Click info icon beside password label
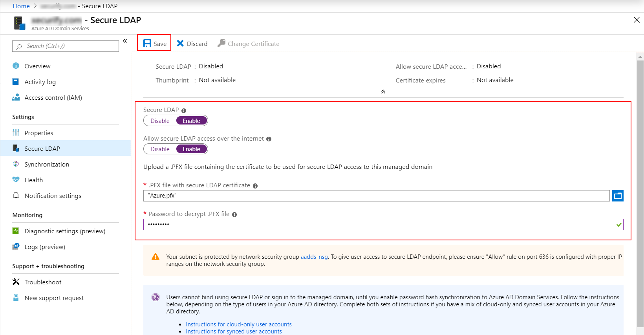The image size is (644, 335). [x=234, y=214]
